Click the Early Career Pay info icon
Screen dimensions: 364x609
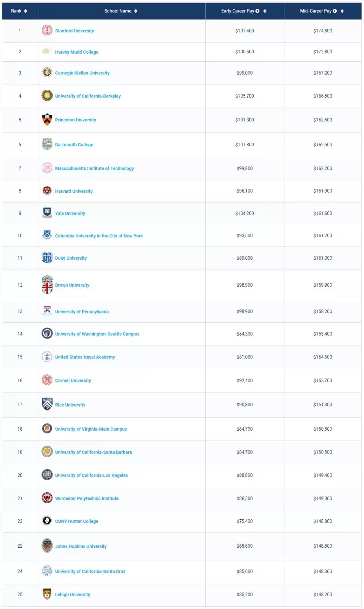click(257, 11)
